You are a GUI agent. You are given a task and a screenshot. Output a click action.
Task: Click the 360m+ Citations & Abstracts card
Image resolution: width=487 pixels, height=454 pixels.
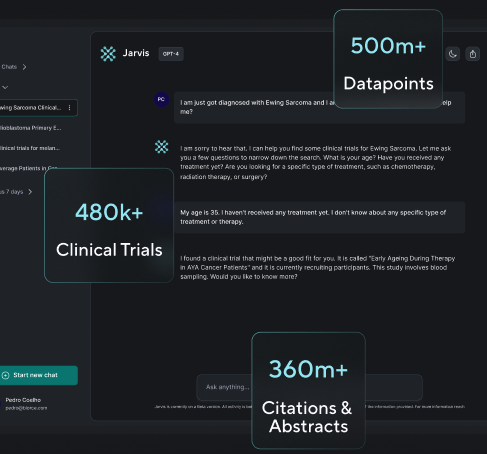tap(308, 390)
